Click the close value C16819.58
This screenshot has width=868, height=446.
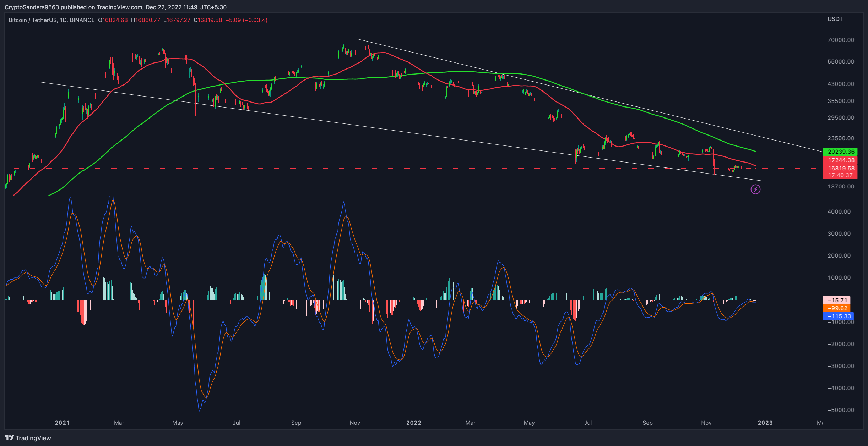(208, 20)
